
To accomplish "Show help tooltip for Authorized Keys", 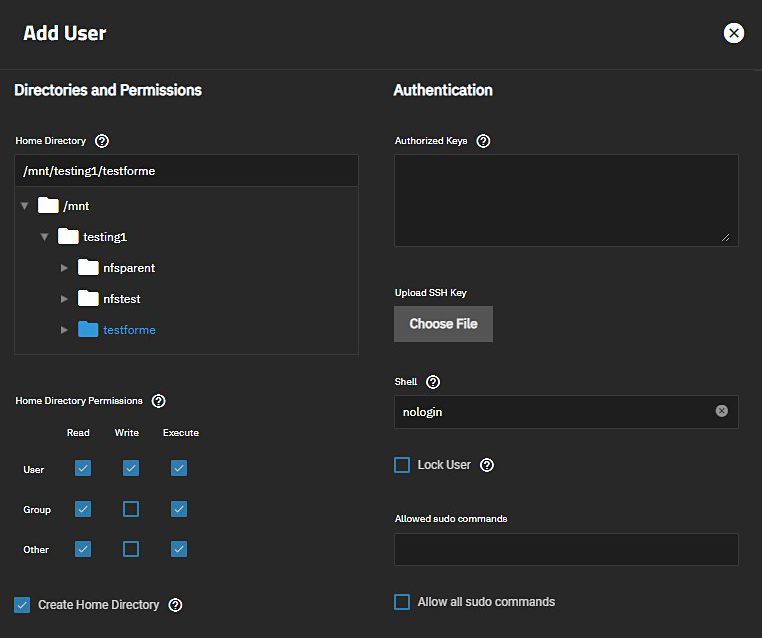I will [483, 141].
